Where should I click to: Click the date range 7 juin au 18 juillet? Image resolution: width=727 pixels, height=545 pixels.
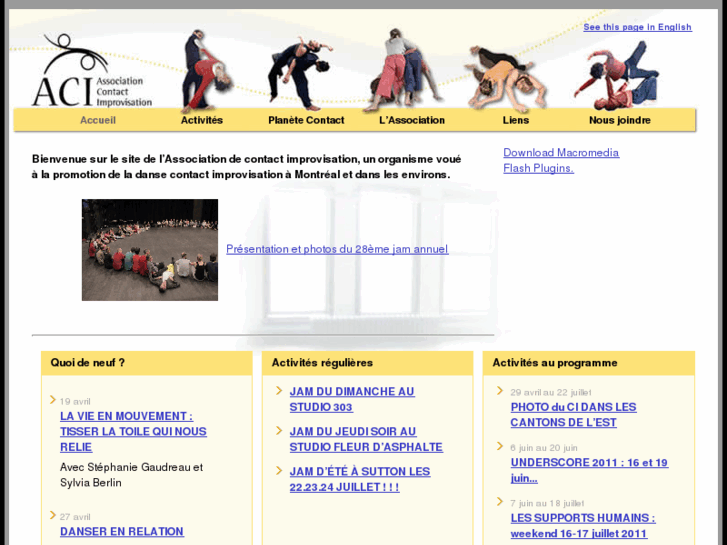(x=547, y=503)
